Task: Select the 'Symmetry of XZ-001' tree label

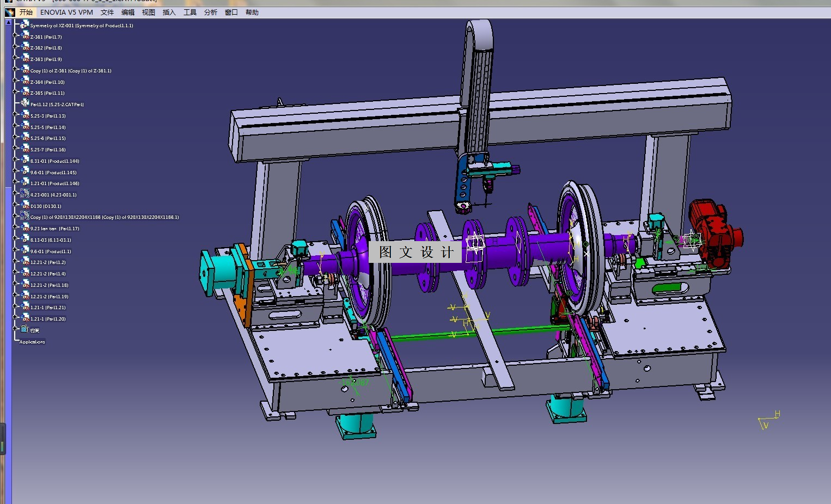Action: coord(82,26)
